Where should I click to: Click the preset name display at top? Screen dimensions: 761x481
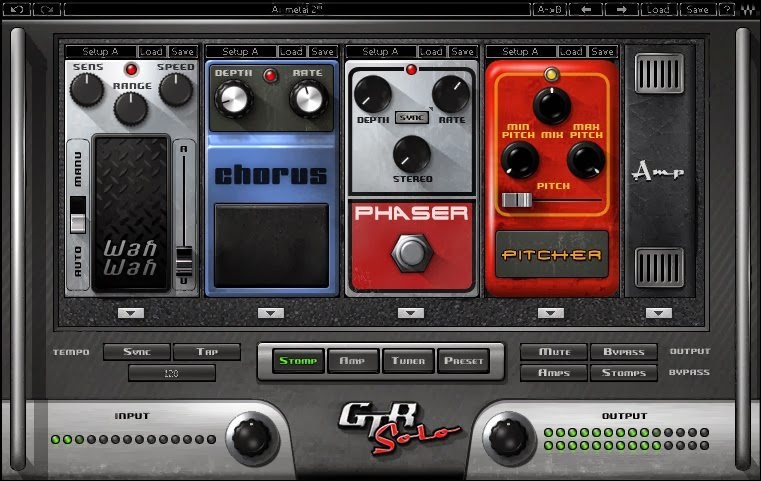click(x=297, y=9)
